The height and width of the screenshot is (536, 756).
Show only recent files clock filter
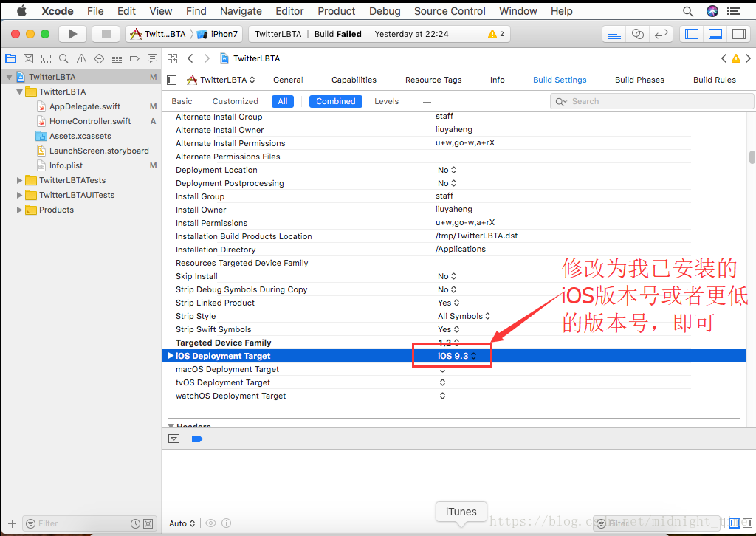point(136,523)
